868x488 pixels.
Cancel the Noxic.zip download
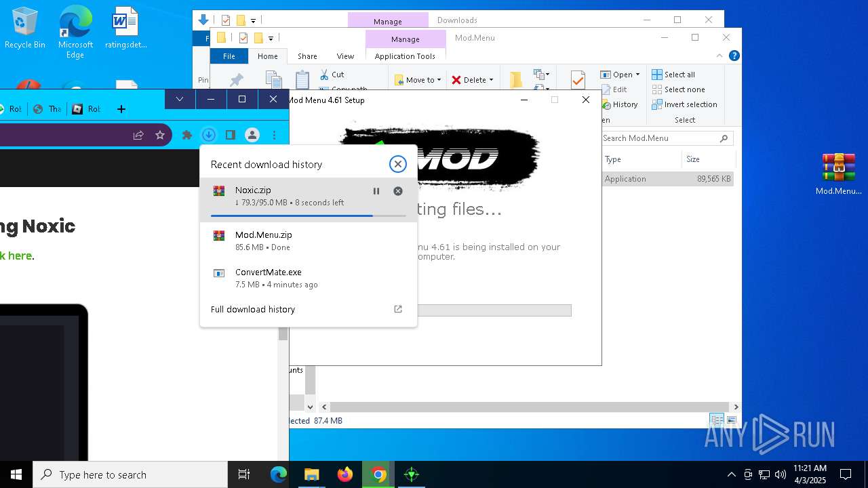pyautogui.click(x=398, y=191)
